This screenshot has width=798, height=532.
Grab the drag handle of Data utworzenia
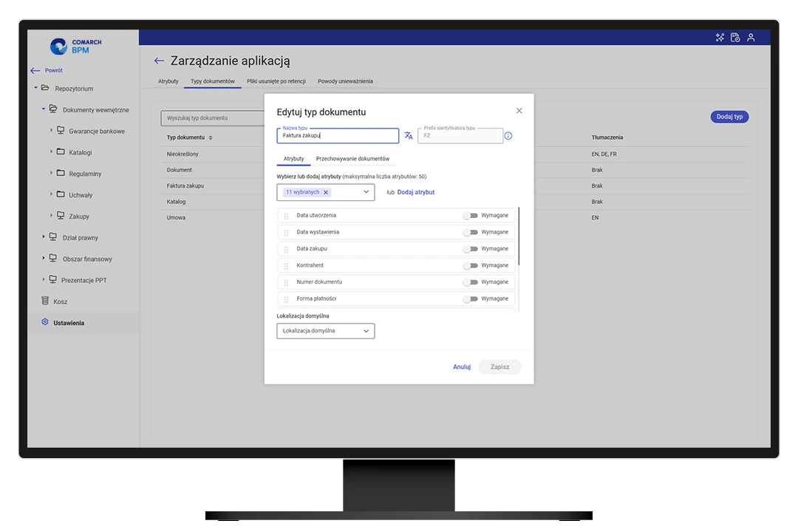tap(286, 216)
